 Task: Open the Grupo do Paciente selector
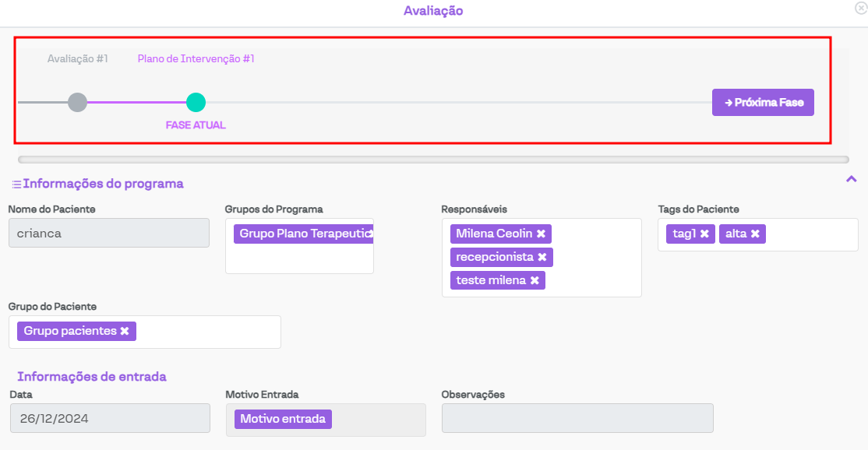point(206,332)
